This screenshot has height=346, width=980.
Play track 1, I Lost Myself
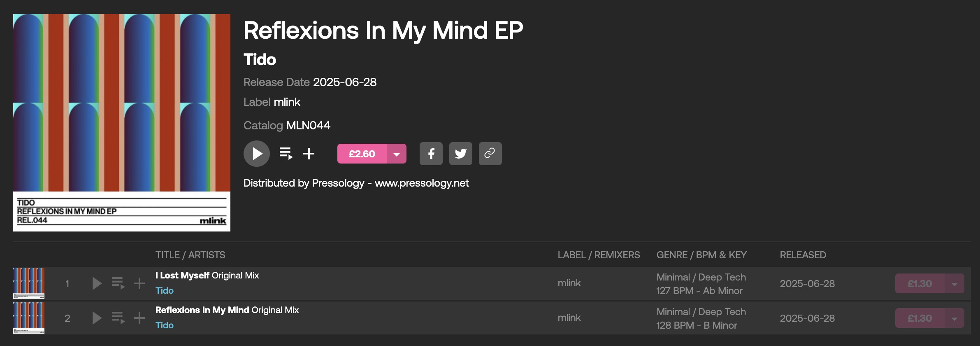[97, 283]
